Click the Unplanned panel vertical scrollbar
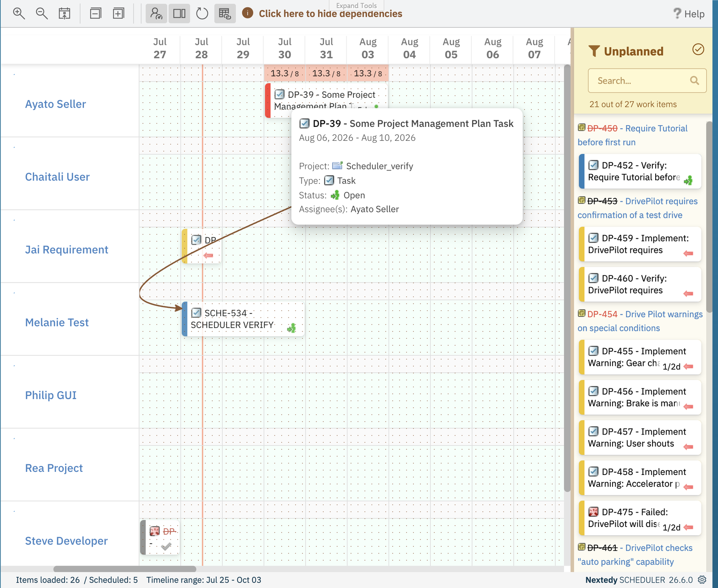The width and height of the screenshot is (718, 588). pos(709,216)
